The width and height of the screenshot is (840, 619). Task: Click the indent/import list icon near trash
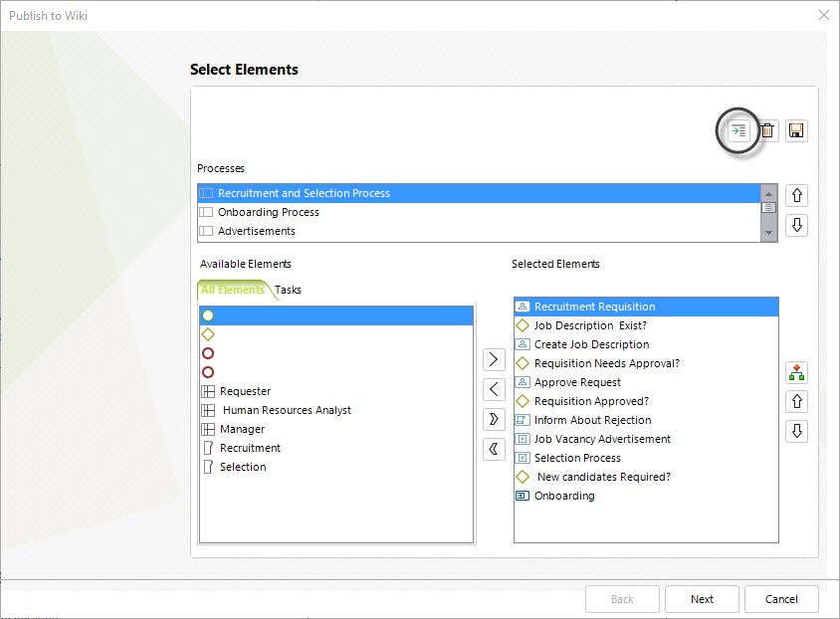738,130
